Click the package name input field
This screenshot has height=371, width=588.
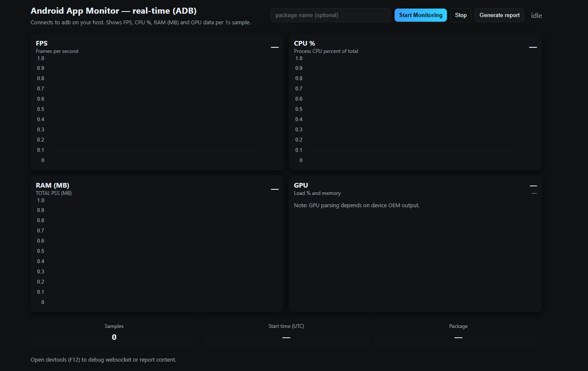(x=331, y=15)
